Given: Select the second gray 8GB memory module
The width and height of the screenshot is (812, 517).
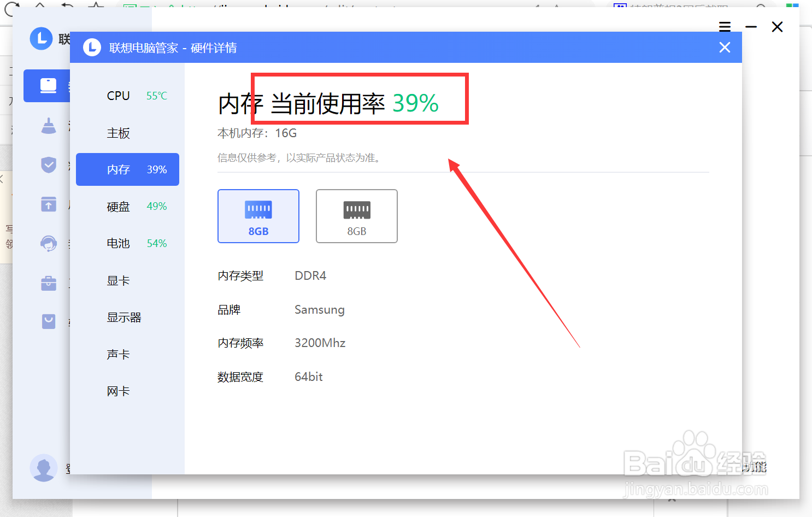Looking at the screenshot, I should [357, 216].
